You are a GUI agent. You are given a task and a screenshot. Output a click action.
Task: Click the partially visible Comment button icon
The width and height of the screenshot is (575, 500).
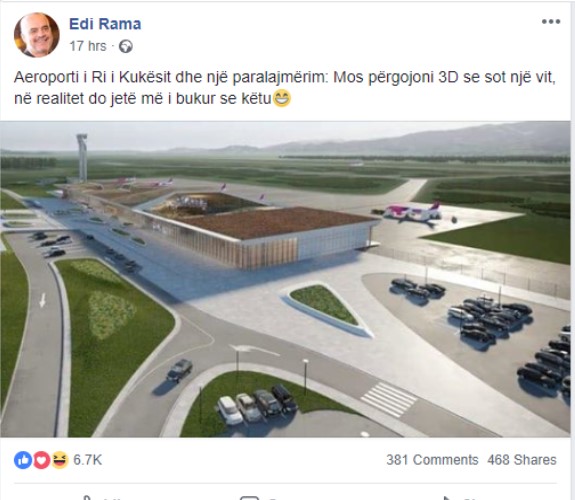tap(249, 498)
